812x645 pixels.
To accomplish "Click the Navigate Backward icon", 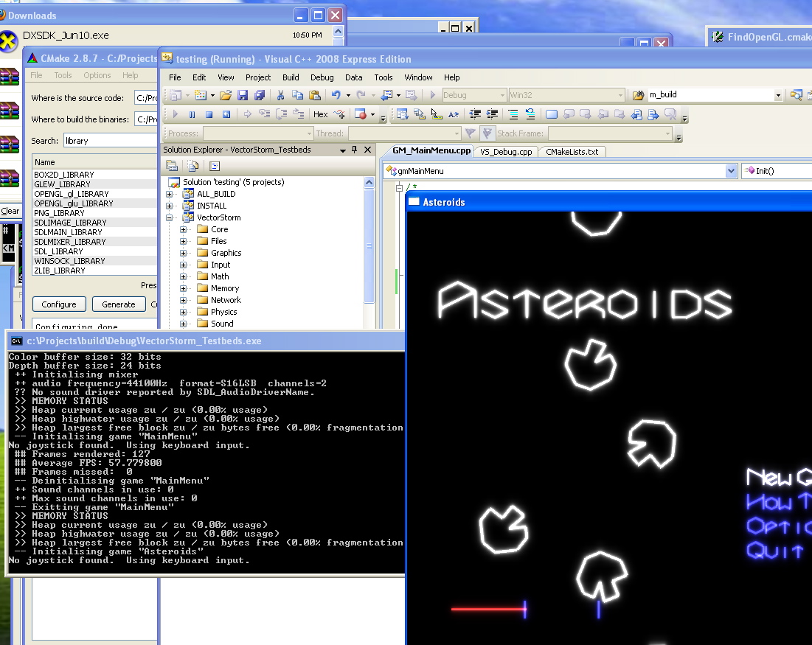I will tap(386, 95).
